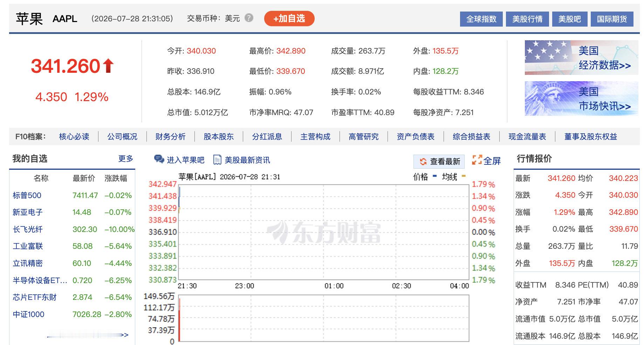
Task: Open the 美股行情 page
Action: [x=527, y=19]
